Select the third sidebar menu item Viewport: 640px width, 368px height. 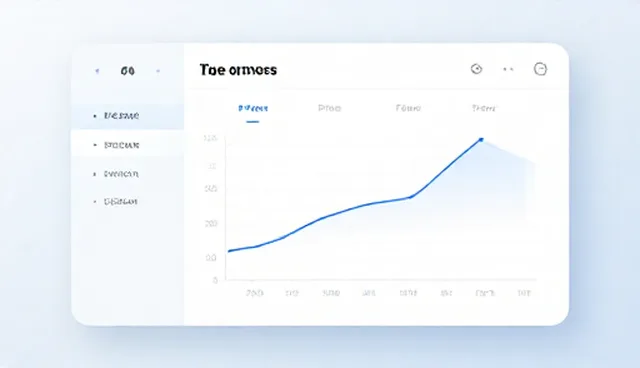(x=121, y=174)
